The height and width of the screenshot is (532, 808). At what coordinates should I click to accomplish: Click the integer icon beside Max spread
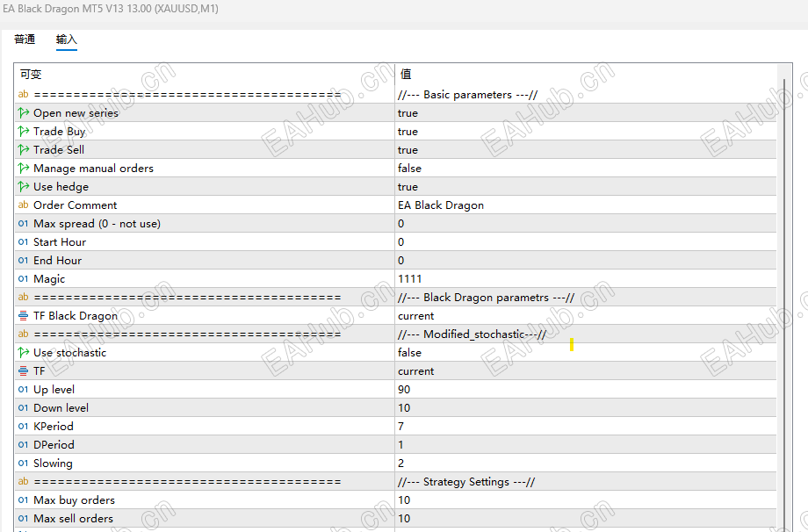coord(23,224)
